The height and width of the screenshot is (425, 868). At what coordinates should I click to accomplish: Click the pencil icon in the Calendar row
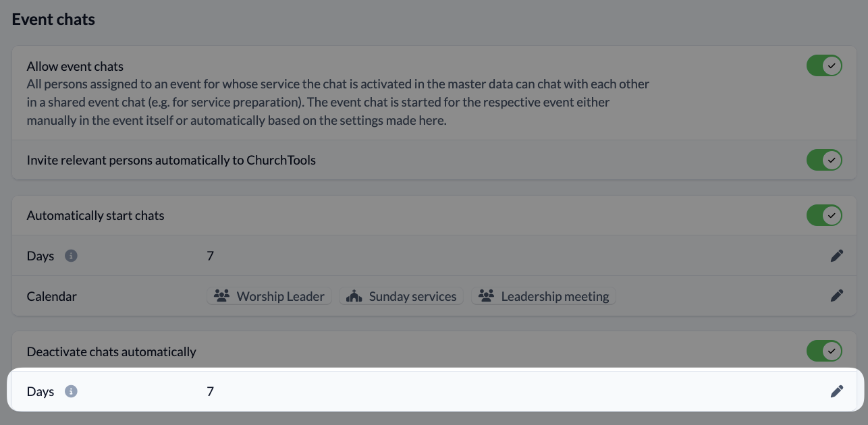pyautogui.click(x=837, y=295)
